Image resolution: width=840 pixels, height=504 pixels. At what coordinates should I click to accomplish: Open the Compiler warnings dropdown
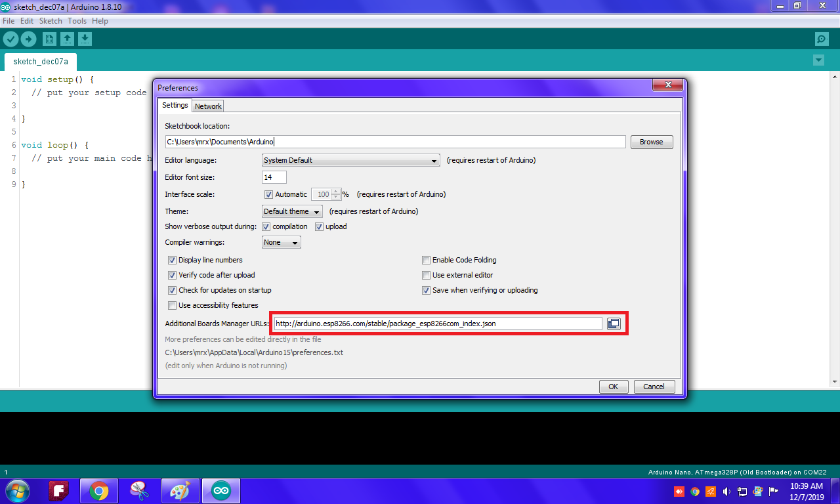[x=281, y=242]
